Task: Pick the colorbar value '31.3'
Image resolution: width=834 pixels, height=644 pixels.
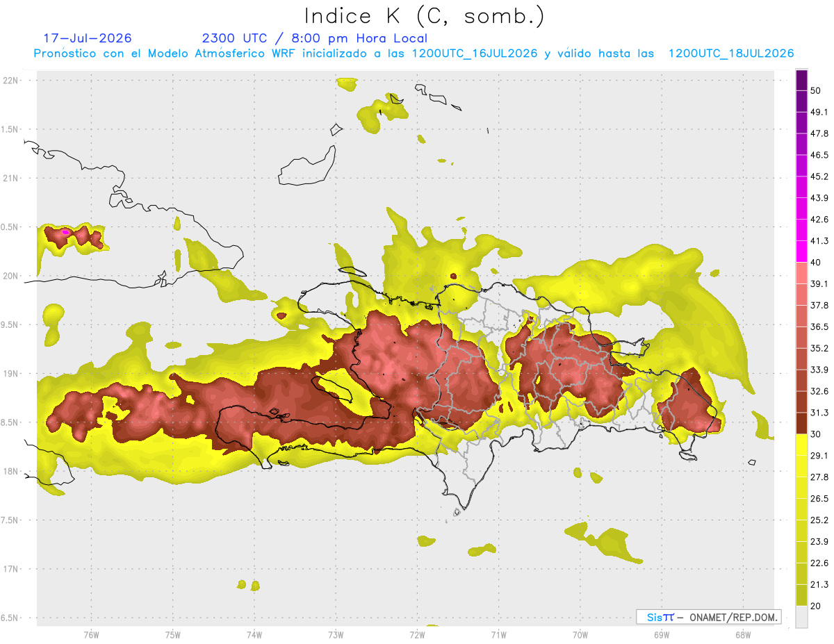Action: pos(819,413)
